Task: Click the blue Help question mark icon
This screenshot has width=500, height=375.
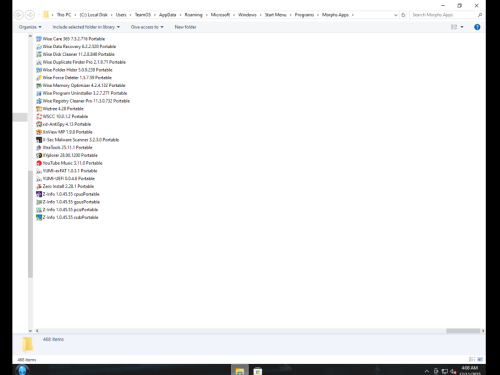Action: (x=477, y=27)
